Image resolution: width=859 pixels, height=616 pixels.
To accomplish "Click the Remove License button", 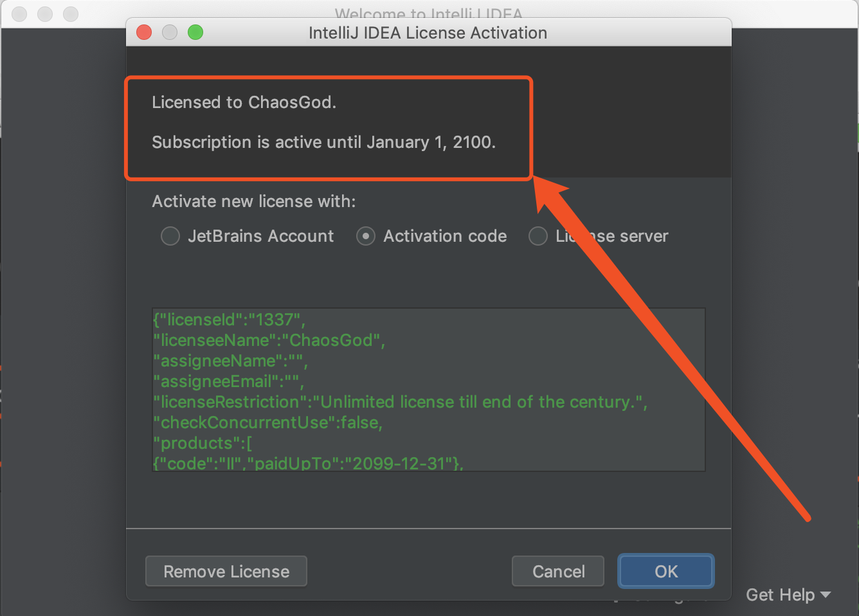I will point(226,571).
